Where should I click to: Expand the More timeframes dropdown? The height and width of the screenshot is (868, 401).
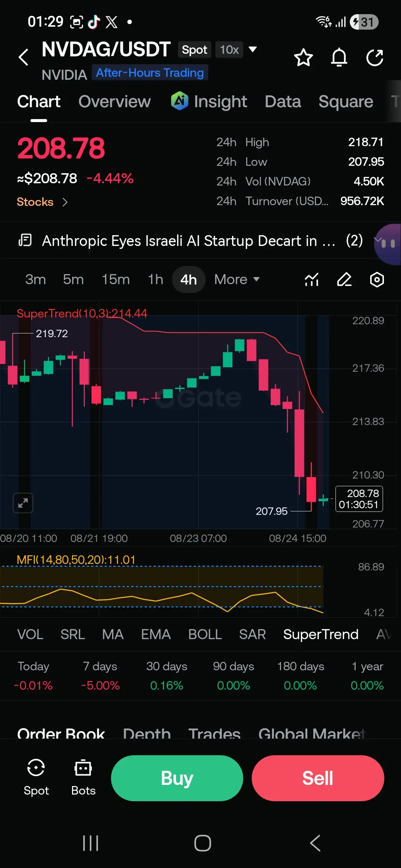237,279
